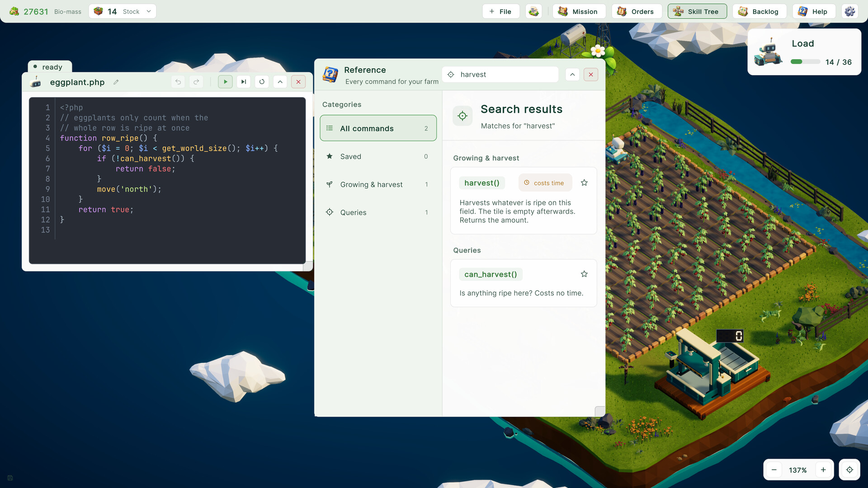Step through the script once

pos(244,82)
